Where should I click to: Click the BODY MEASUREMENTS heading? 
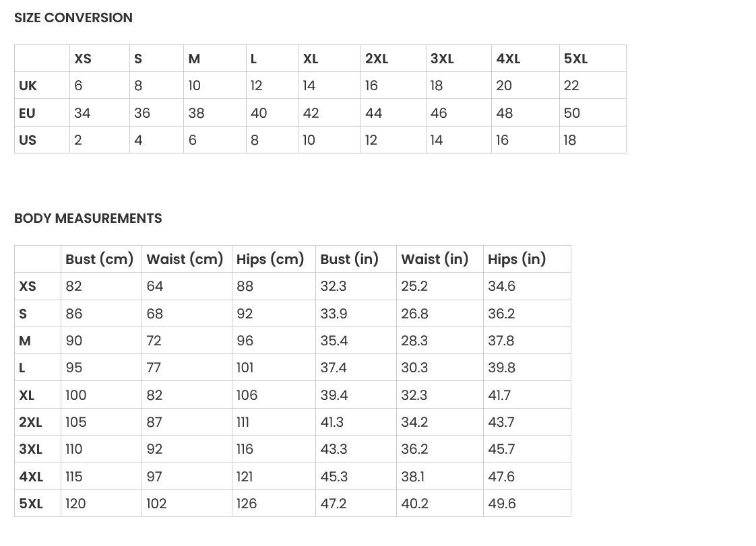(x=88, y=218)
